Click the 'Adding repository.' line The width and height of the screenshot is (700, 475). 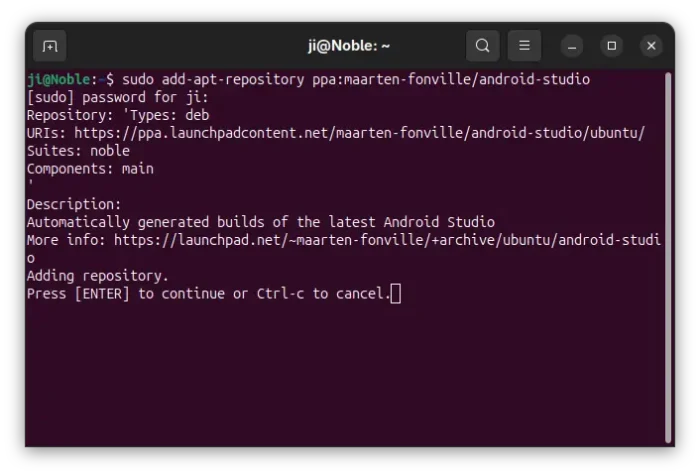(98, 276)
